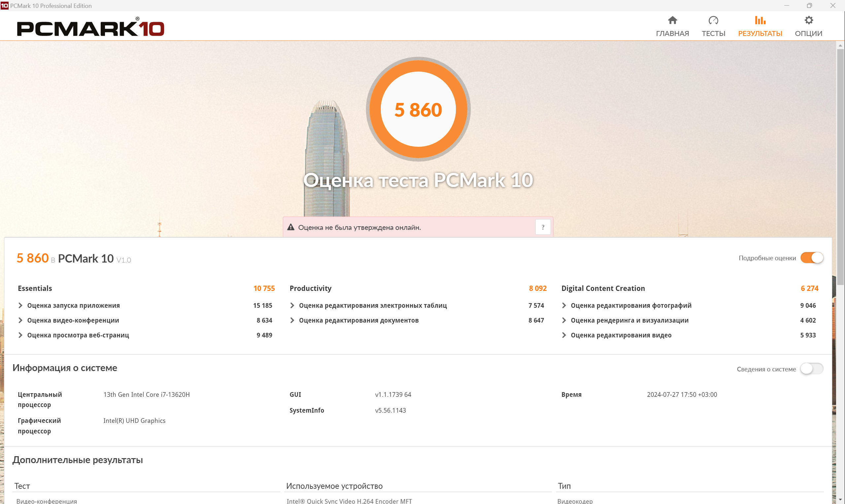The height and width of the screenshot is (504, 845).
Task: Click the Результаты bar chart icon
Action: pyautogui.click(x=760, y=20)
